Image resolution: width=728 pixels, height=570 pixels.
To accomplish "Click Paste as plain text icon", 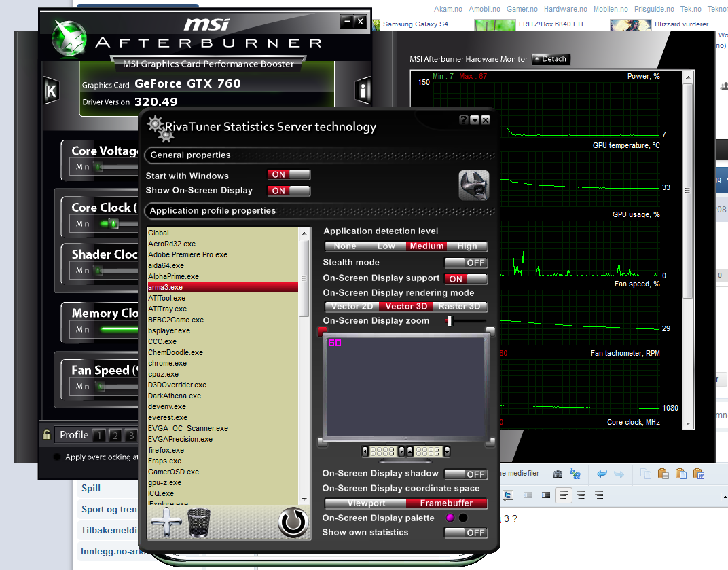I will tap(681, 474).
